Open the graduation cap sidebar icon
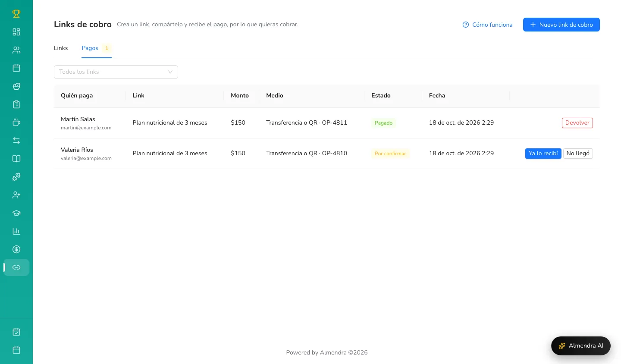 pos(16,213)
